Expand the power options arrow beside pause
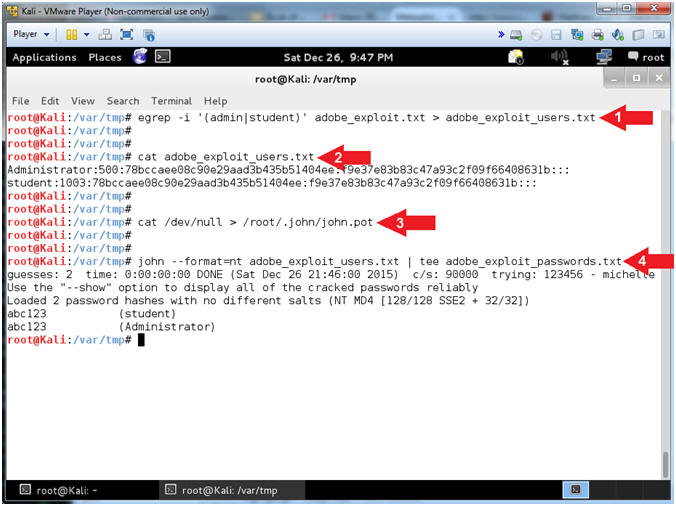The image size is (676, 506). [87, 34]
